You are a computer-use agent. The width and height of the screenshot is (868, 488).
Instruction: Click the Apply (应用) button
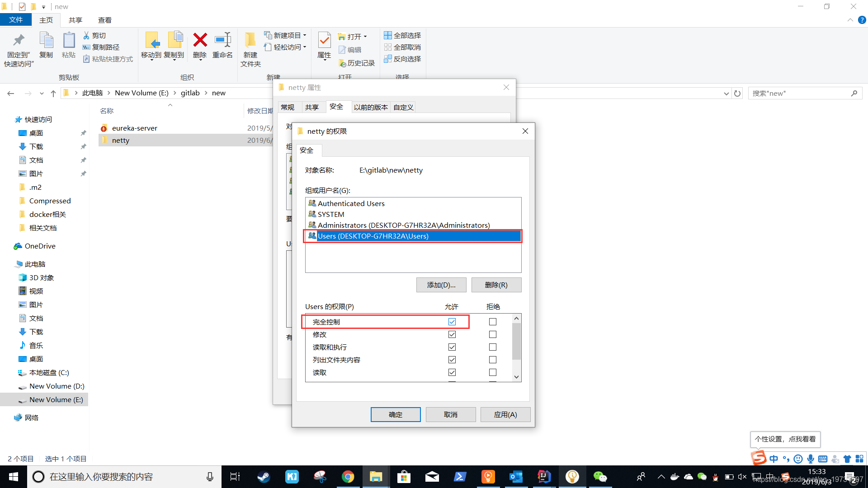[505, 415]
